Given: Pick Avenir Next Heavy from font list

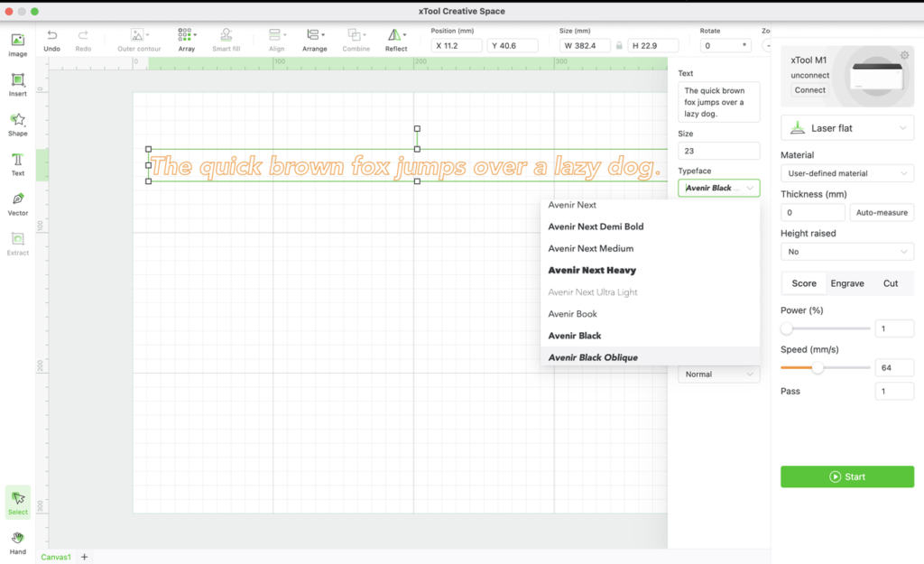Looking at the screenshot, I should click(x=592, y=271).
